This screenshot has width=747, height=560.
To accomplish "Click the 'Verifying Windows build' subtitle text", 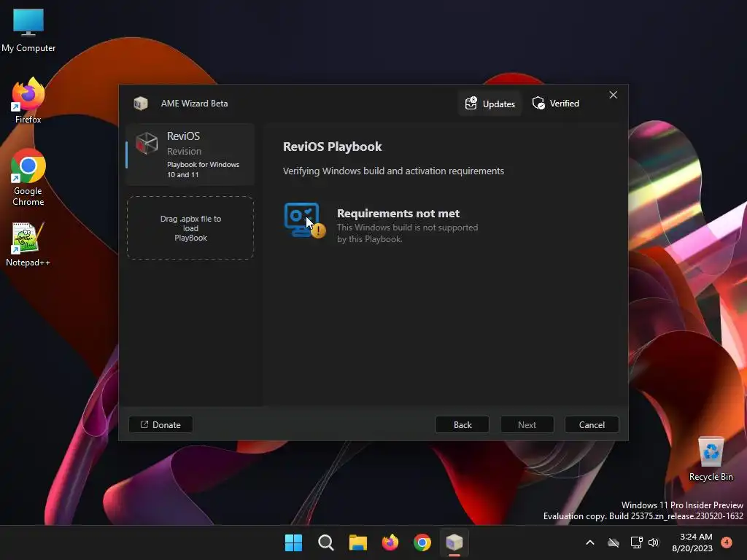I will point(393,171).
